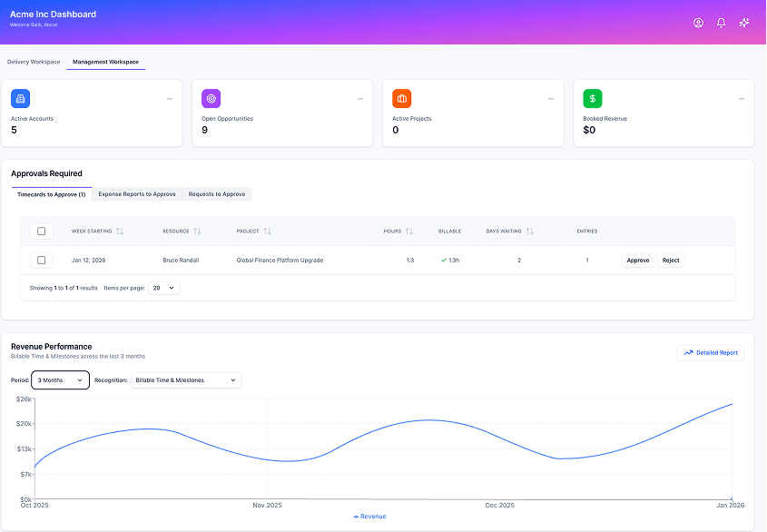Reject the Global Finance Platform Upgrade timecard

coord(671,260)
